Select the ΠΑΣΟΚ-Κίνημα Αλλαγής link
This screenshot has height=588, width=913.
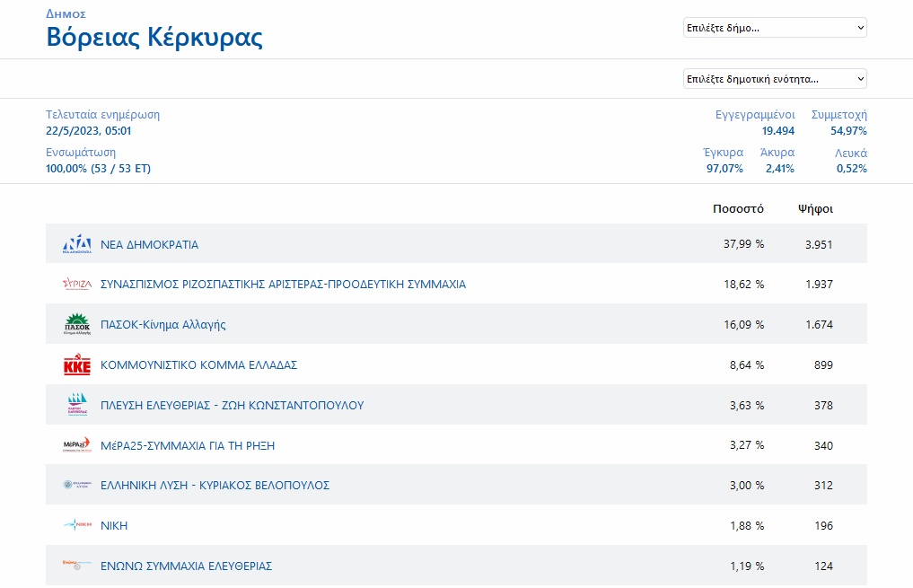[162, 325]
